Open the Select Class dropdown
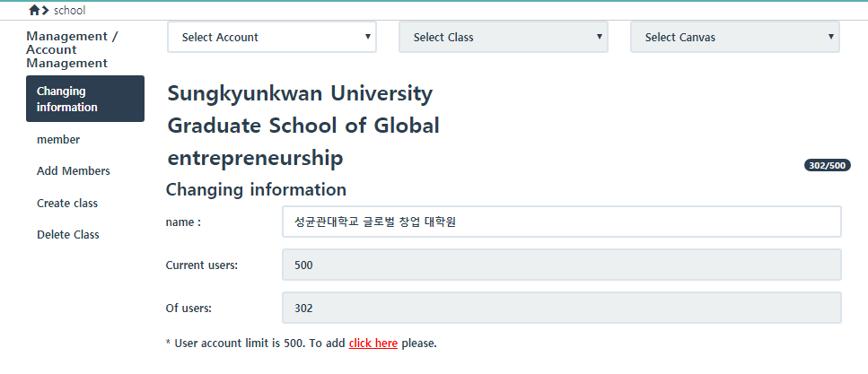The height and width of the screenshot is (374, 868). 504,37
